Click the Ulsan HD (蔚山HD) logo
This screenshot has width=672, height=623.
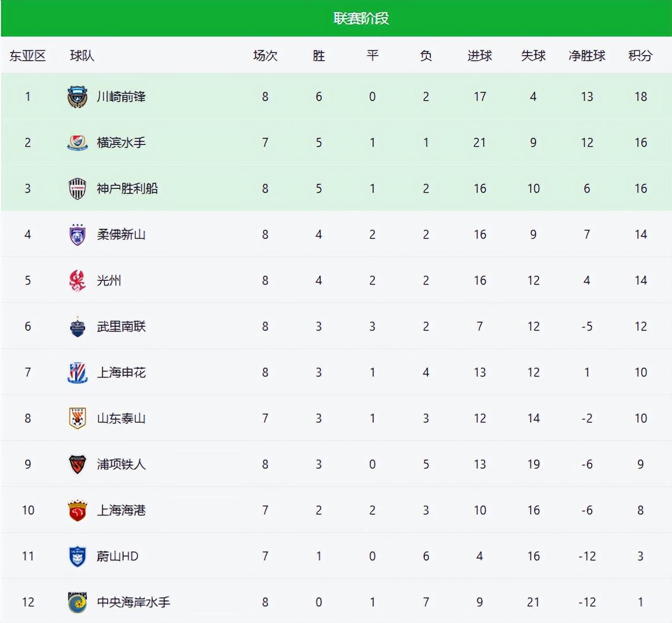point(77,556)
